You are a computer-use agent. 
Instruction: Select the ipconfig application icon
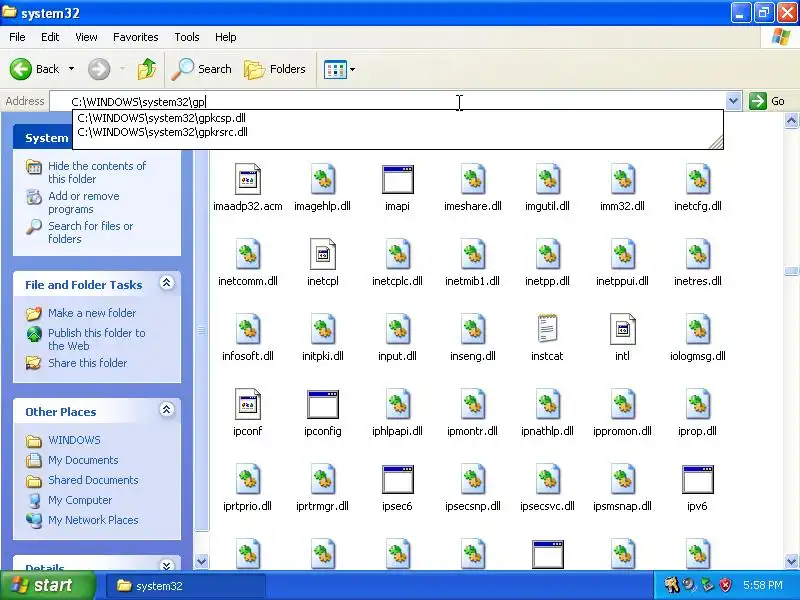(322, 404)
